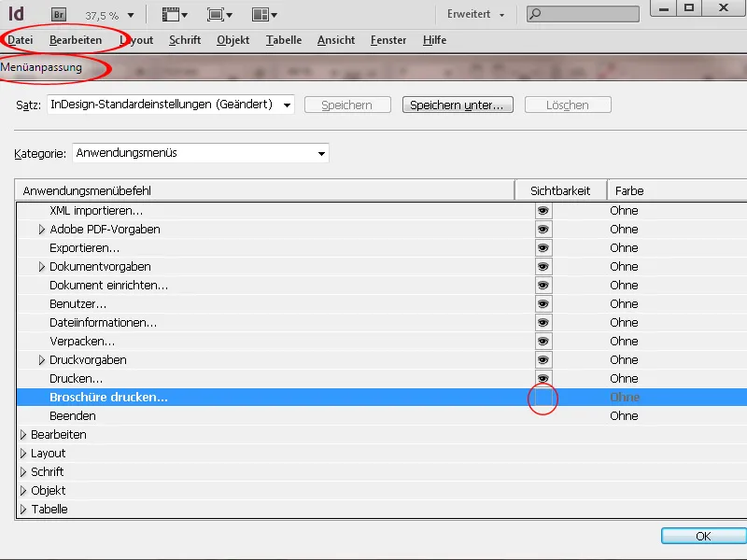The height and width of the screenshot is (560, 747).
Task: Open the Hilfe menu
Action: 434,40
